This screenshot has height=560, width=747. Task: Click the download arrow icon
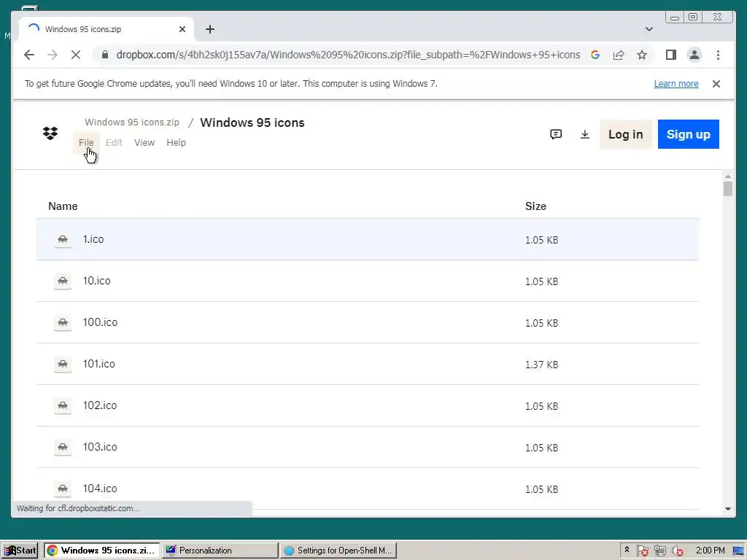click(x=584, y=134)
